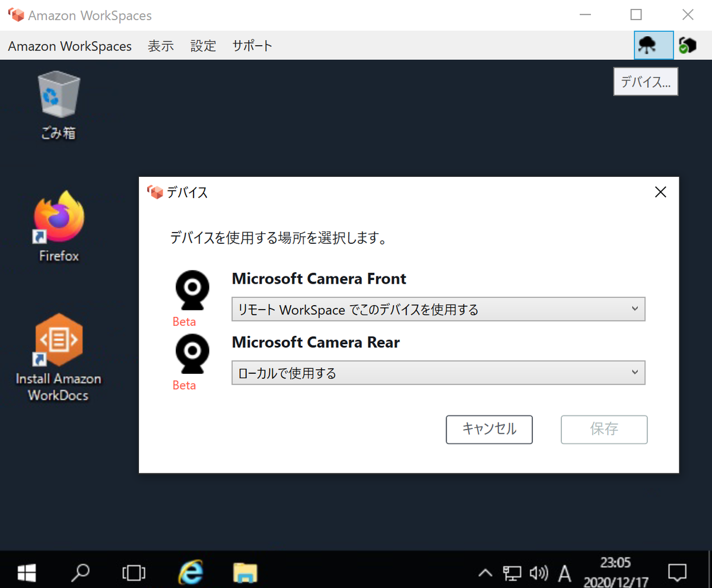Click the network status cloud icon in toolbar
The width and height of the screenshot is (712, 588).
653,45
